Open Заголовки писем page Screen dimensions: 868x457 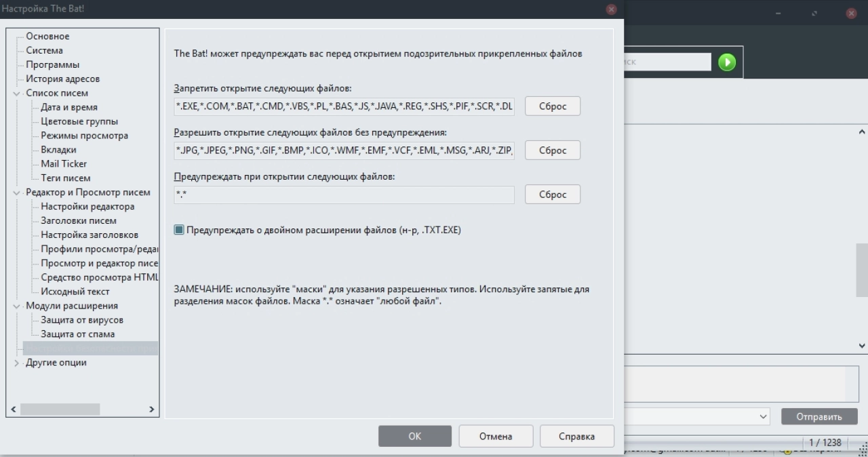[78, 221]
